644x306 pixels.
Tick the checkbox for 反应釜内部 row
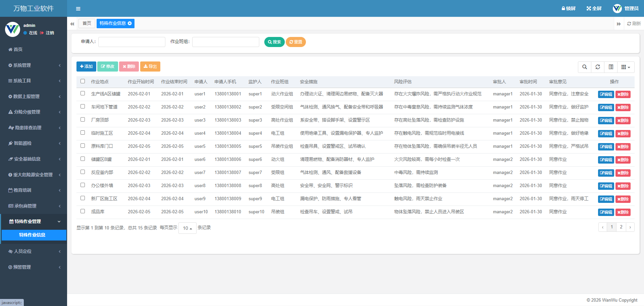pyautogui.click(x=83, y=172)
